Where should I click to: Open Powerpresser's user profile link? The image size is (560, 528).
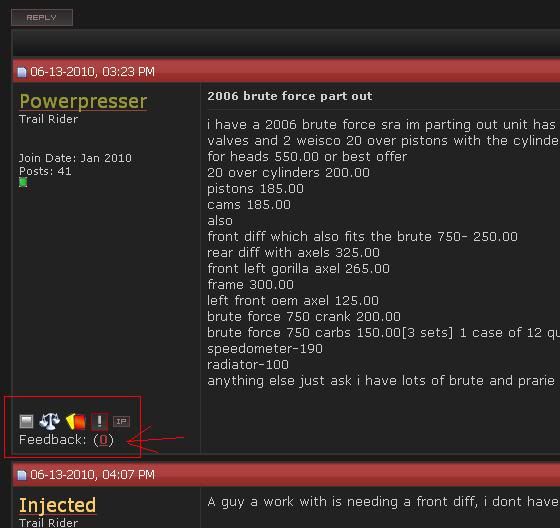(x=83, y=101)
